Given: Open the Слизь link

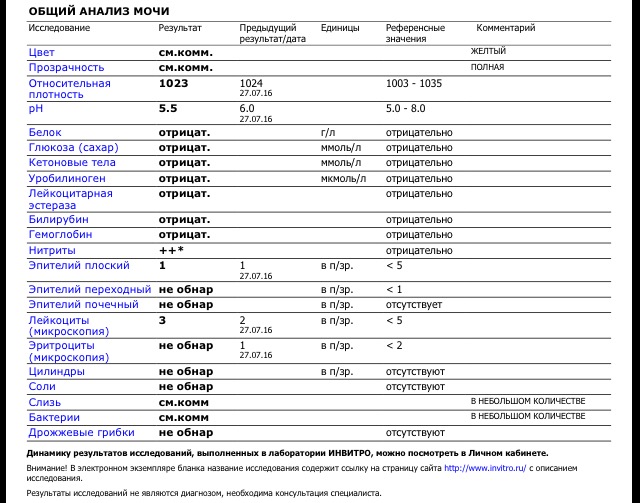Looking at the screenshot, I should point(44,403).
